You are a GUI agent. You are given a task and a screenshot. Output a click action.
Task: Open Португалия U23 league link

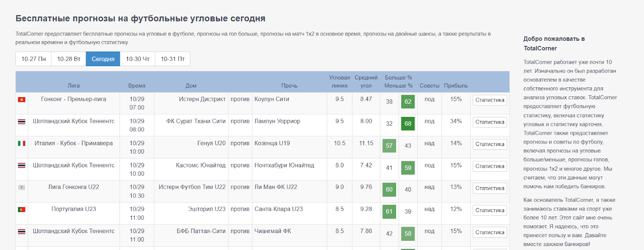[x=74, y=209]
